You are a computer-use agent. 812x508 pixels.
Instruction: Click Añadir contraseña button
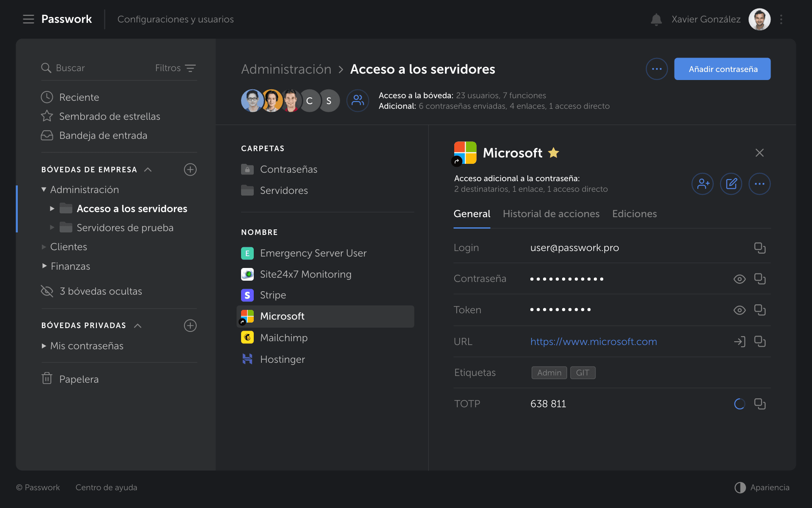(722, 69)
